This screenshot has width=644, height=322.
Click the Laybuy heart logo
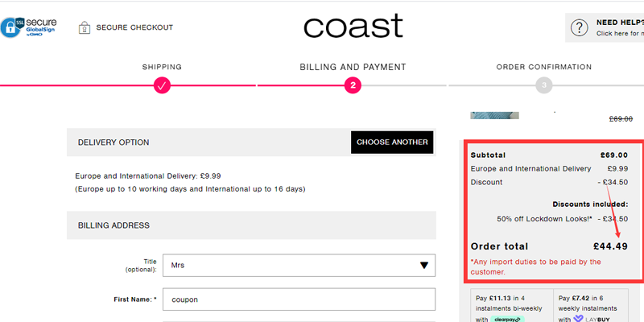[x=578, y=319]
